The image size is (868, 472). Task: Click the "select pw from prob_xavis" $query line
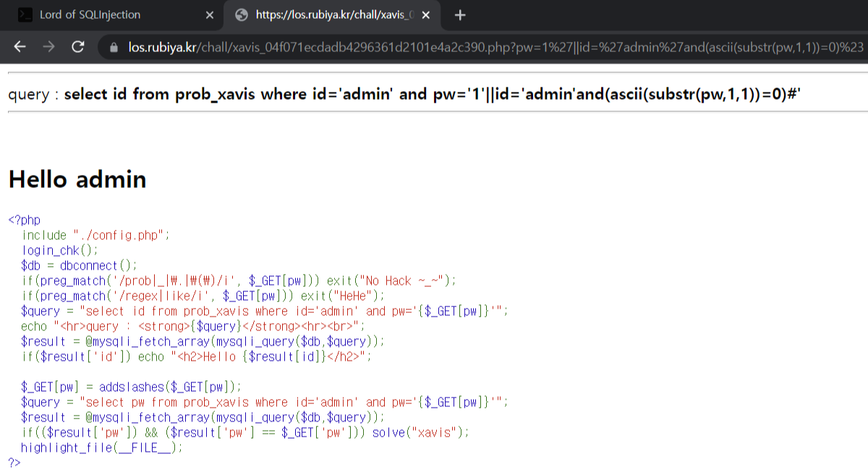pos(265,402)
